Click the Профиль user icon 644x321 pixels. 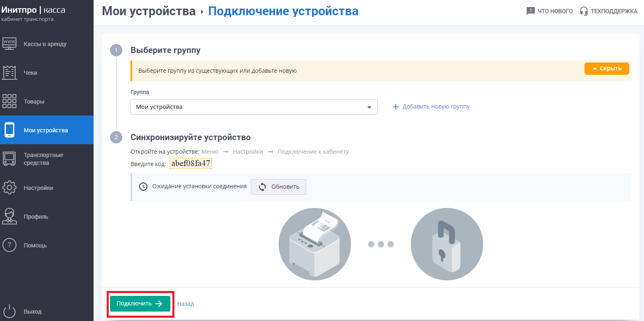(x=9, y=216)
